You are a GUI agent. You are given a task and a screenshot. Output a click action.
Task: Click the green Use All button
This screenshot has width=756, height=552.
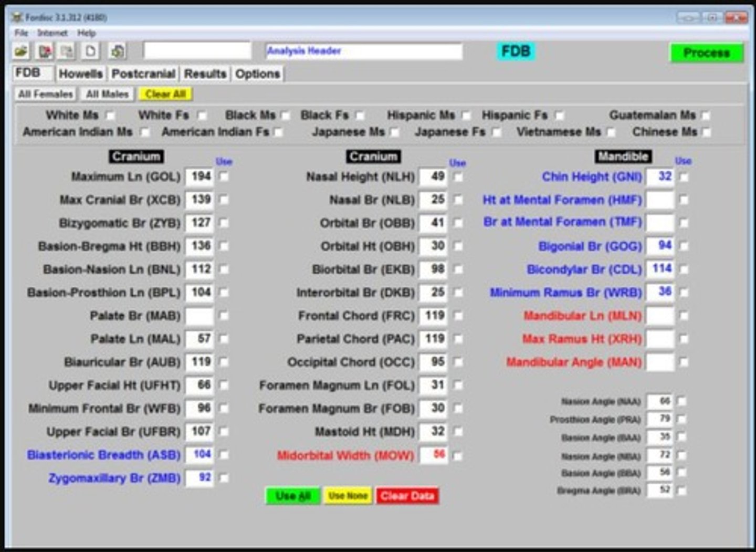293,496
